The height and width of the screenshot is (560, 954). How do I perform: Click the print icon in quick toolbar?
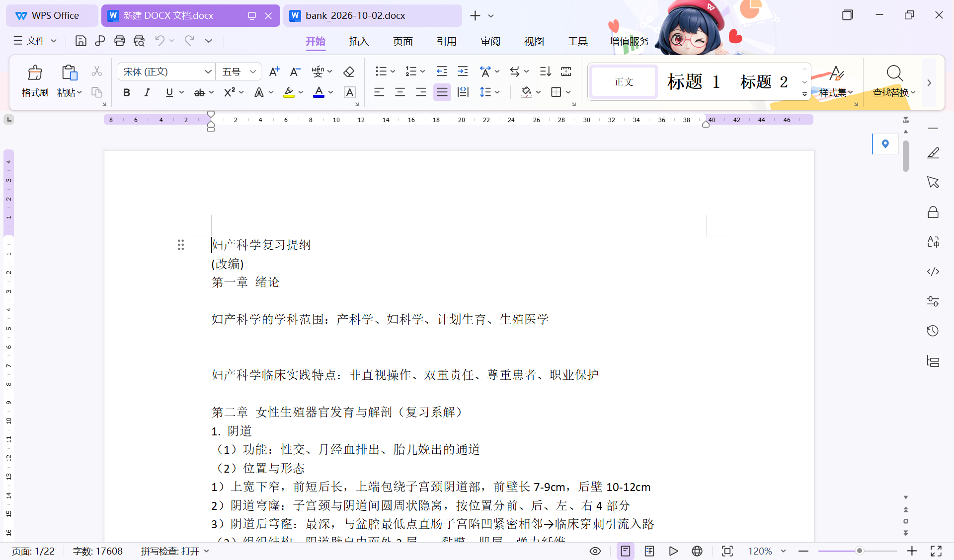[x=119, y=41]
